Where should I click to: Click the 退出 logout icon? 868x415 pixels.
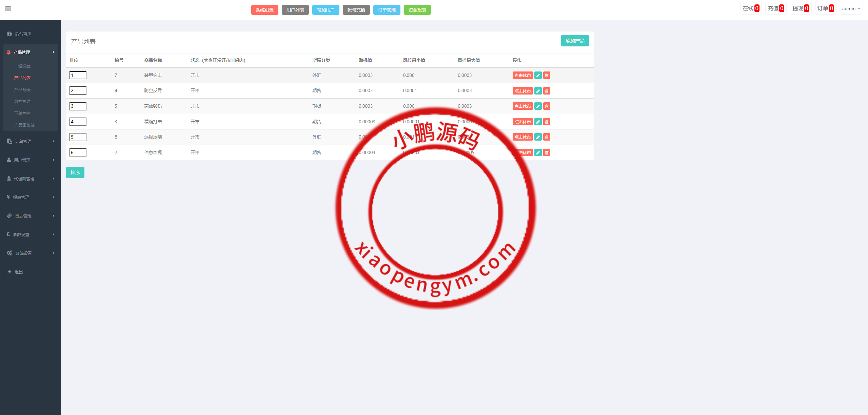9,271
